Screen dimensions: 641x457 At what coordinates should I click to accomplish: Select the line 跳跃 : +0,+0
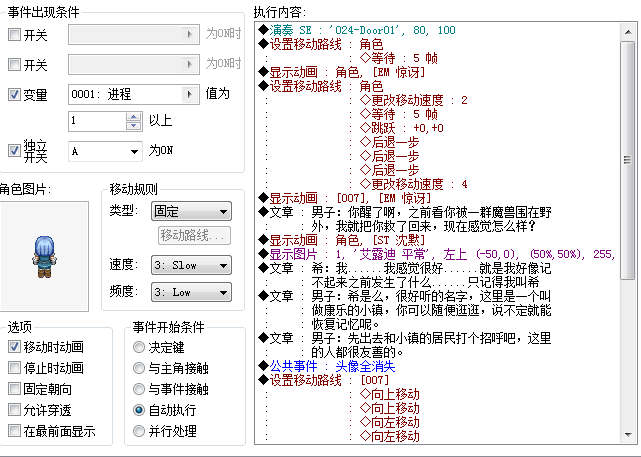tap(401, 128)
